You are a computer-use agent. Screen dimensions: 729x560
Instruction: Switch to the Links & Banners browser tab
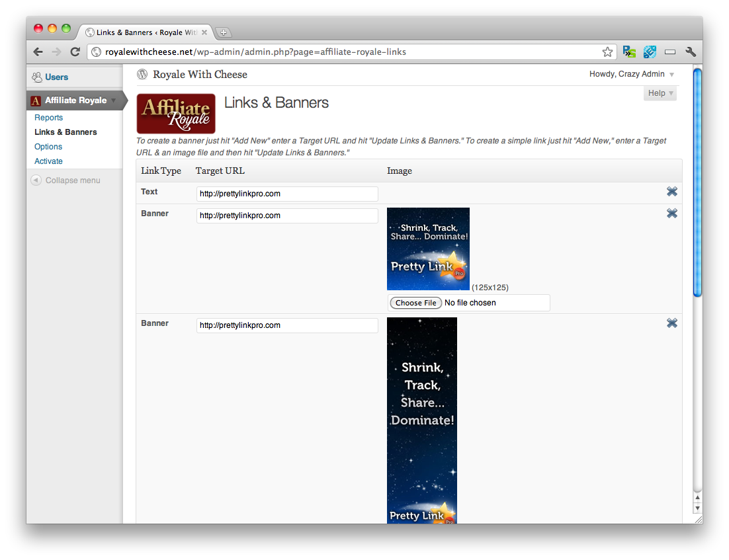(141, 32)
